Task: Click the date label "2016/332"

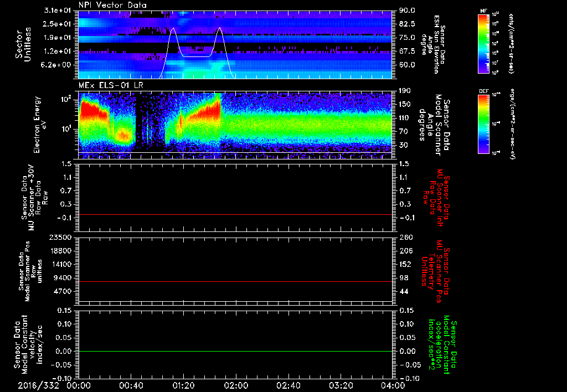Action: coord(38,385)
